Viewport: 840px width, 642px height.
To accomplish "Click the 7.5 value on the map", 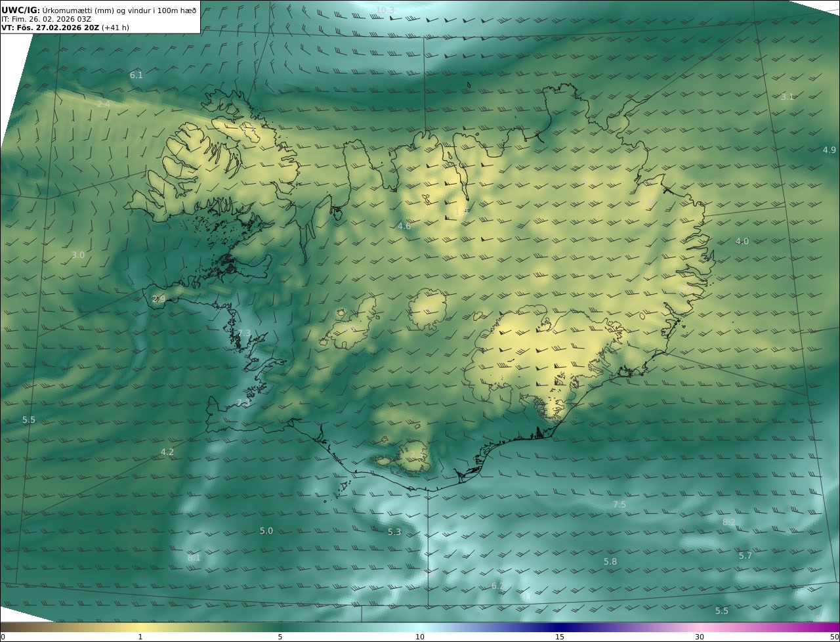I will 619,504.
